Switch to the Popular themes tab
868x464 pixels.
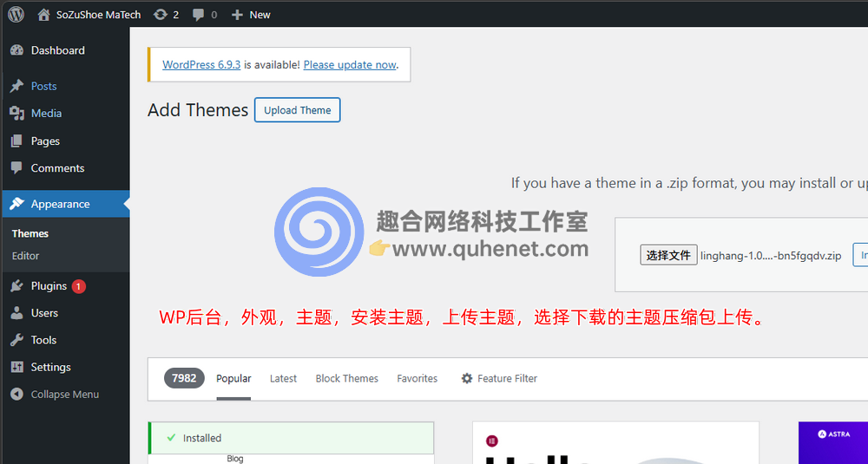233,379
